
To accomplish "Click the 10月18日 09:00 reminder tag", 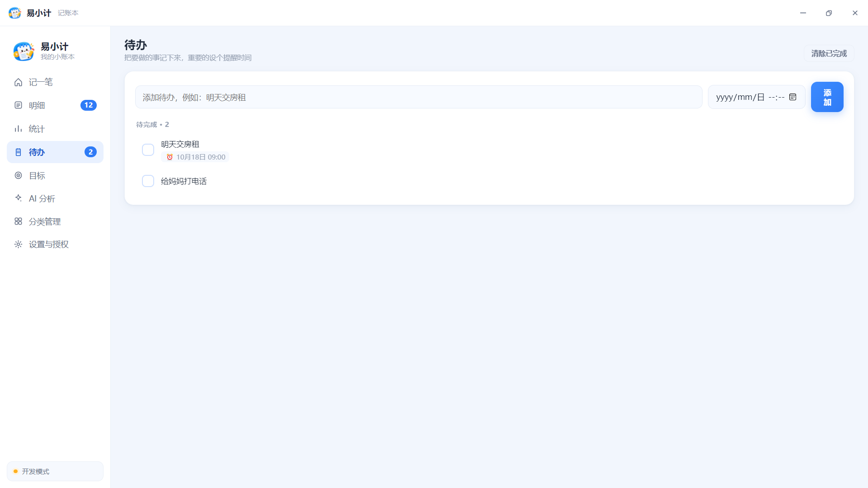I will [x=195, y=157].
